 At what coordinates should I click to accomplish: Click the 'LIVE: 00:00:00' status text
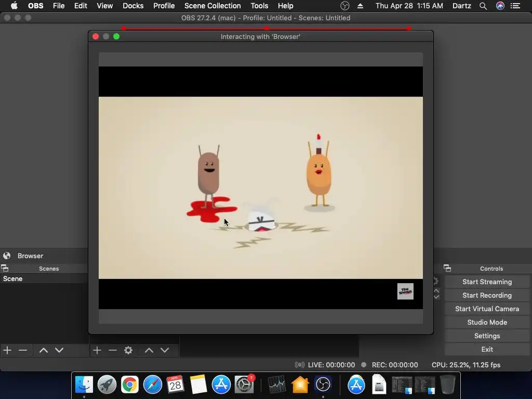coord(331,365)
